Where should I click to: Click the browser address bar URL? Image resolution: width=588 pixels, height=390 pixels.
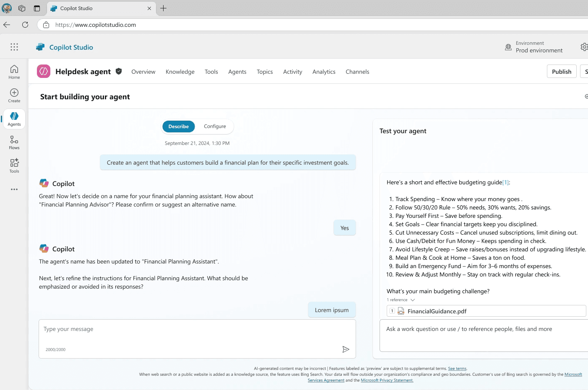pyautogui.click(x=96, y=25)
